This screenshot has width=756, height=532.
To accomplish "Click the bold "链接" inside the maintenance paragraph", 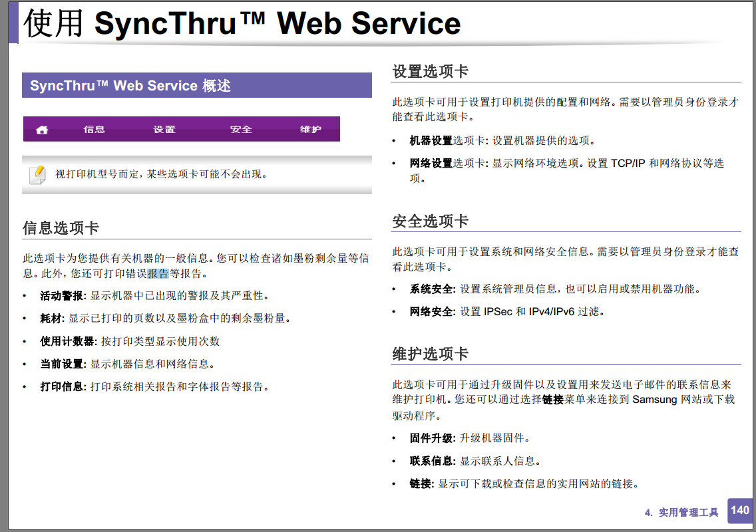I will click(x=553, y=400).
